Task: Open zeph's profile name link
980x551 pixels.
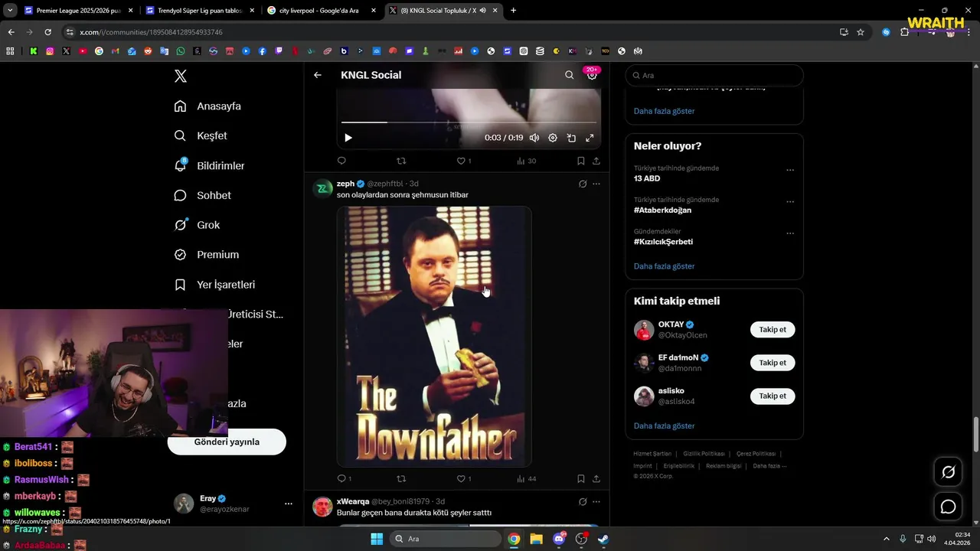Action: click(345, 184)
